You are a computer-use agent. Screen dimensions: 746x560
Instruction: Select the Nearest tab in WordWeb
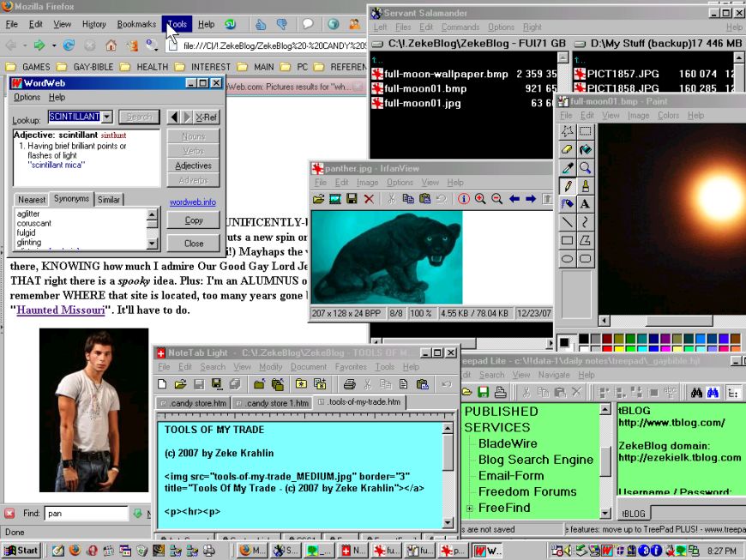click(32, 199)
